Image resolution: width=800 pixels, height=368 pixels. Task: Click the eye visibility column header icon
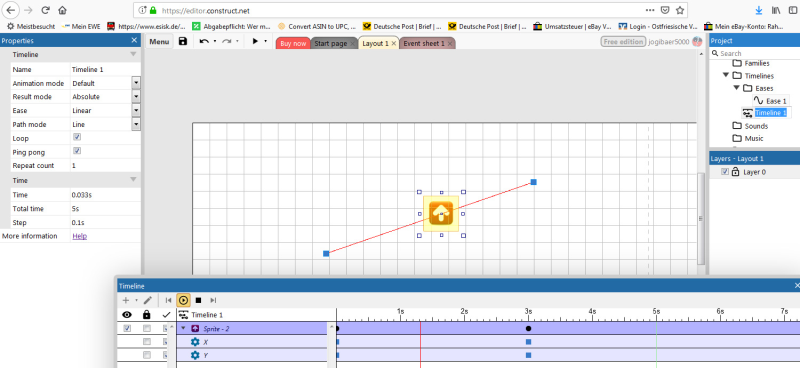[x=127, y=315]
